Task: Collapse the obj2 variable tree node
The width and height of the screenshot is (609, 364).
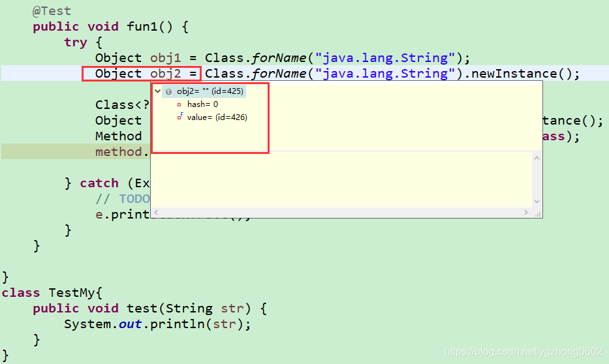Action: click(x=158, y=91)
